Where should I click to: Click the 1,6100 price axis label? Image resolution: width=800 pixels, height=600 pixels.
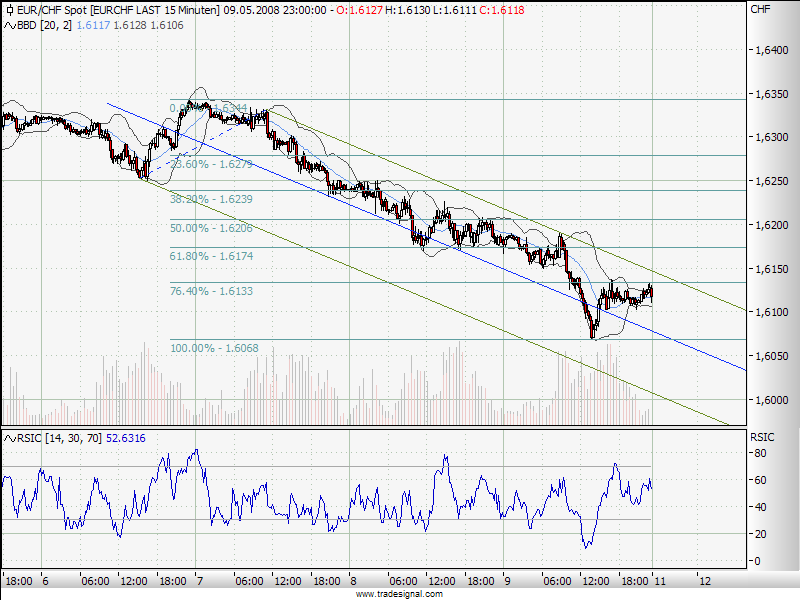[x=771, y=312]
